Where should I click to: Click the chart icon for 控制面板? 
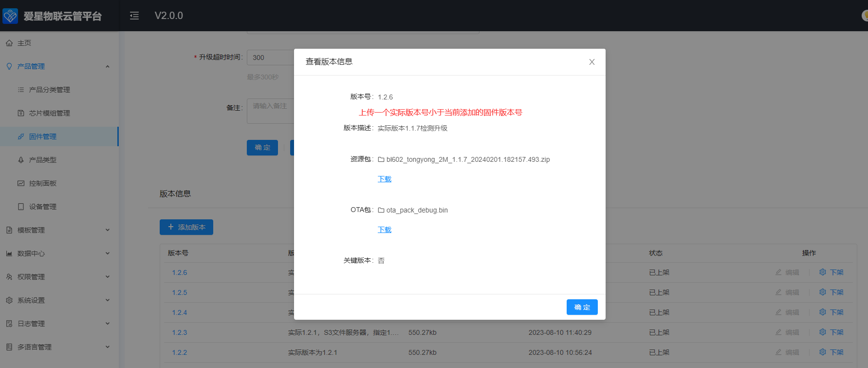21,183
